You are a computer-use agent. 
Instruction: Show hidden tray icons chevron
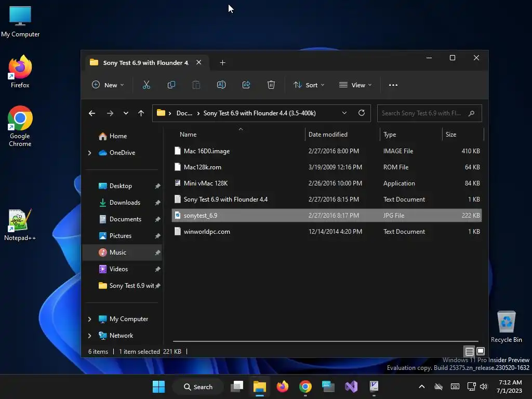click(422, 387)
